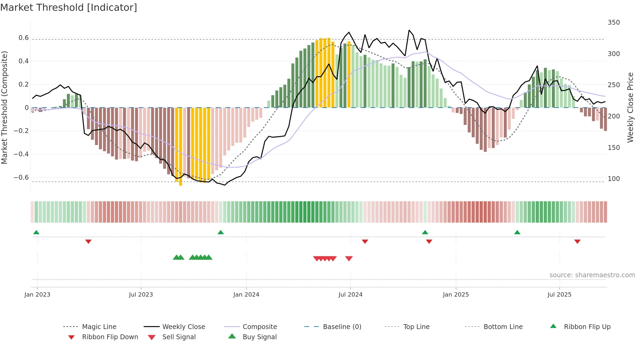Viewport: 644px width, 362px height.
Task: Click the Jul 2024 x-axis label
Action: pos(350,294)
